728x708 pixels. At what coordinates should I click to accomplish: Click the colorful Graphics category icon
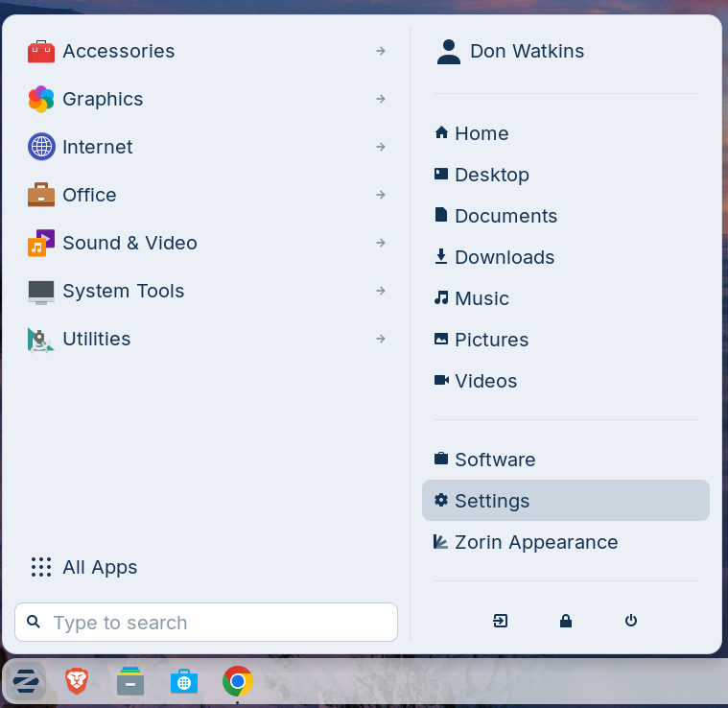(41, 99)
